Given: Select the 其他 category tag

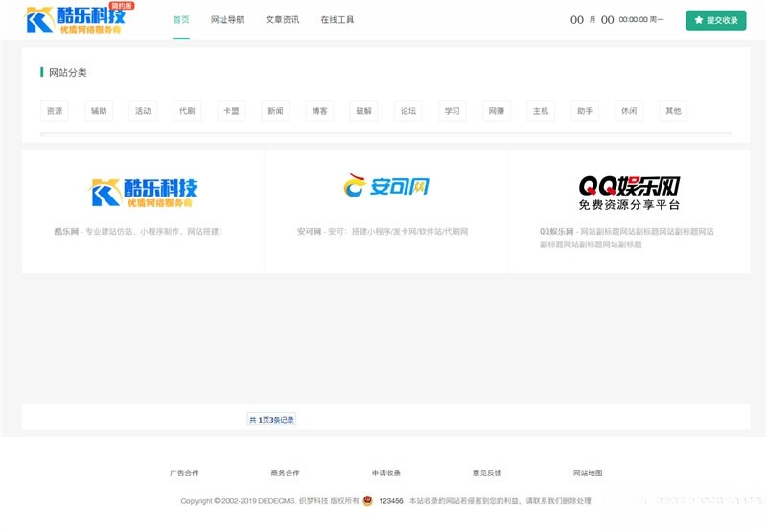Looking at the screenshot, I should coord(673,111).
